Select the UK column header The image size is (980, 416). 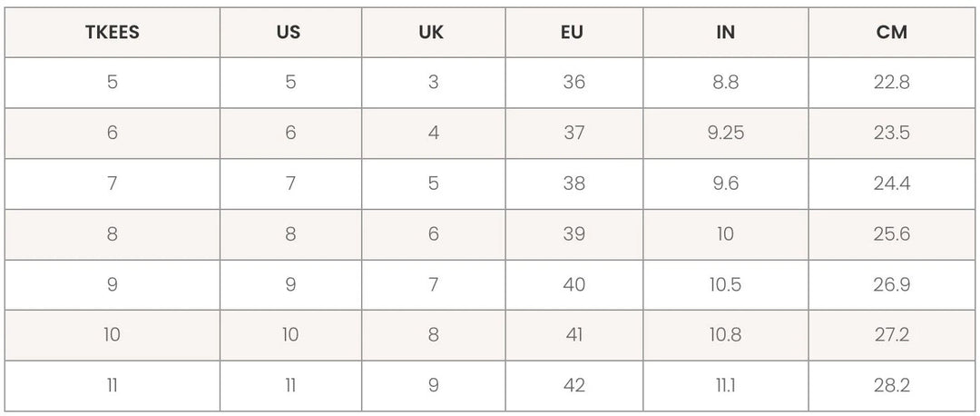tap(432, 33)
